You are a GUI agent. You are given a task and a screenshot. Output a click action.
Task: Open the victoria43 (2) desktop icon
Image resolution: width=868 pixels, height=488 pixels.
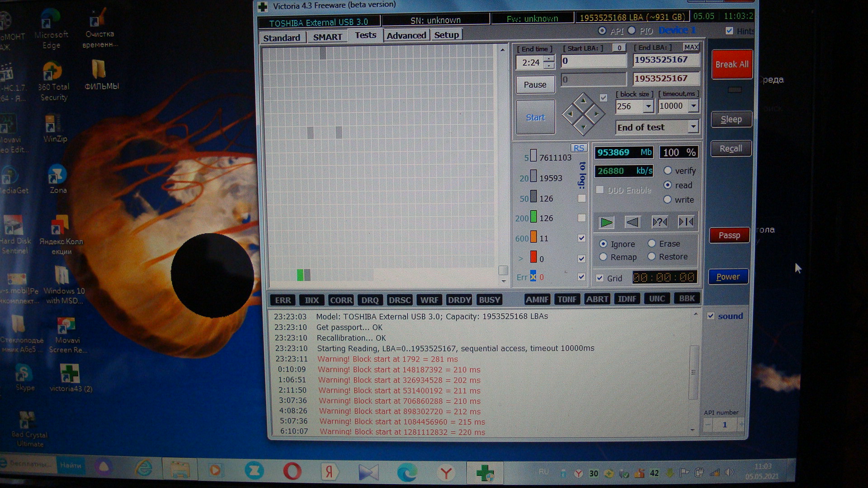tap(70, 374)
